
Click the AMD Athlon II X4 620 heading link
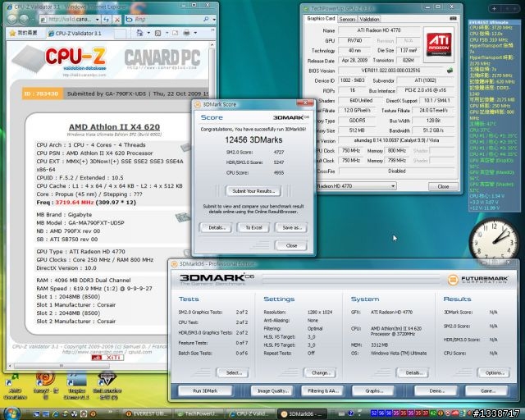tap(114, 127)
